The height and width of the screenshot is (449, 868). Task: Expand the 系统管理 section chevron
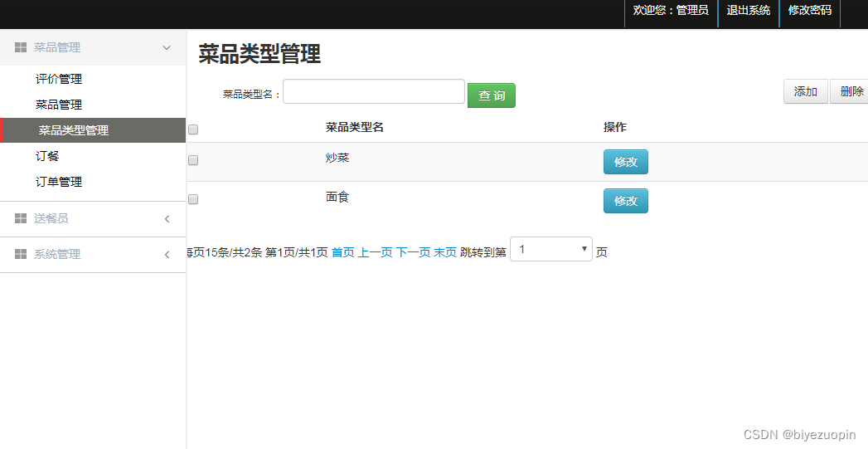[167, 255]
